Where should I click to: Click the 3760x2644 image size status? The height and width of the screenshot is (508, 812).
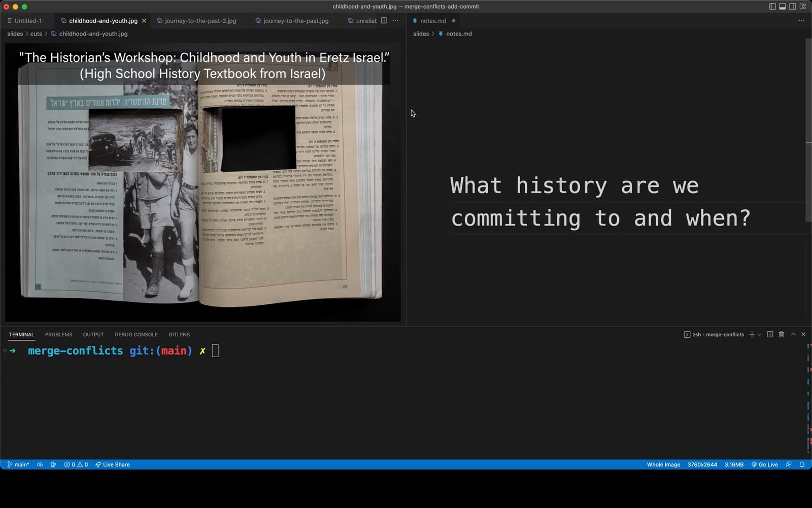(x=702, y=464)
